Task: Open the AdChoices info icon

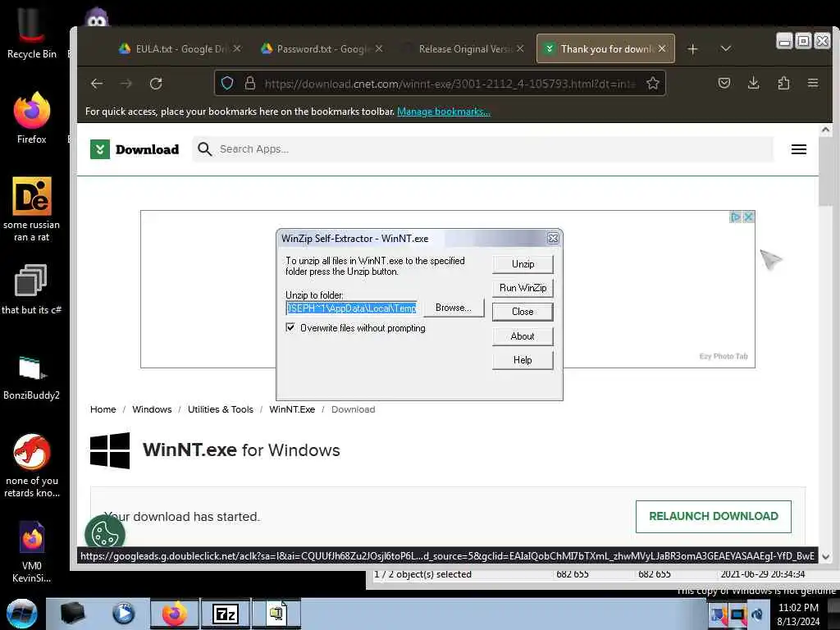Action: 736,217
